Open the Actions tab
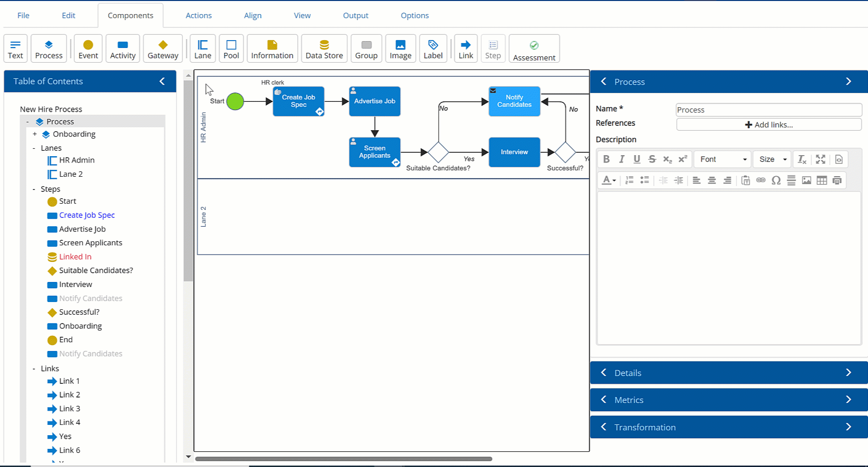The height and width of the screenshot is (467, 868). tap(199, 15)
